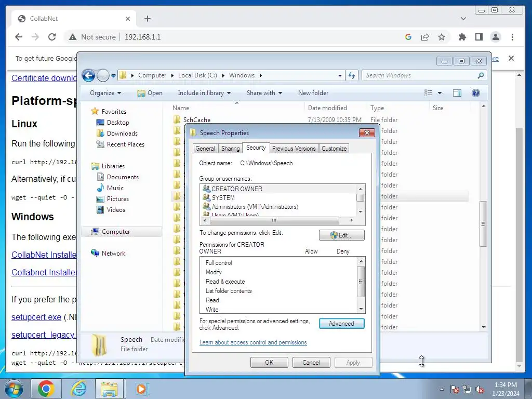Expand Local Disk (C:) breadcrumb arrow
The height and width of the screenshot is (399, 532).
[223, 75]
